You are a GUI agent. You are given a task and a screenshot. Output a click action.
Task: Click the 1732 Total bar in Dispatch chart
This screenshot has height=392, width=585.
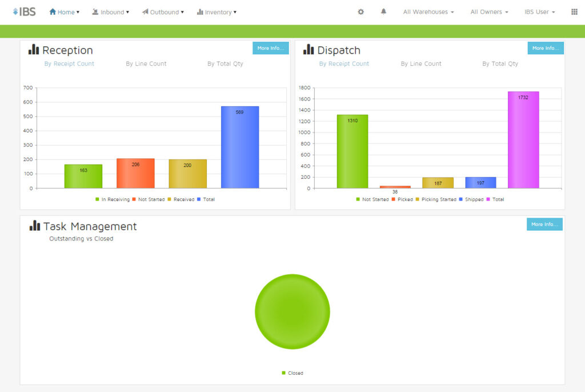tap(523, 139)
